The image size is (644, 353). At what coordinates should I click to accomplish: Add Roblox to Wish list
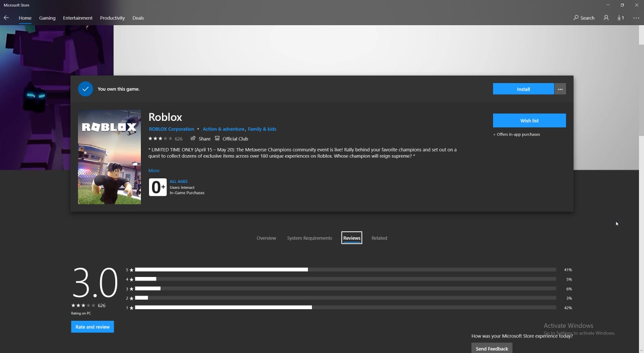(529, 120)
